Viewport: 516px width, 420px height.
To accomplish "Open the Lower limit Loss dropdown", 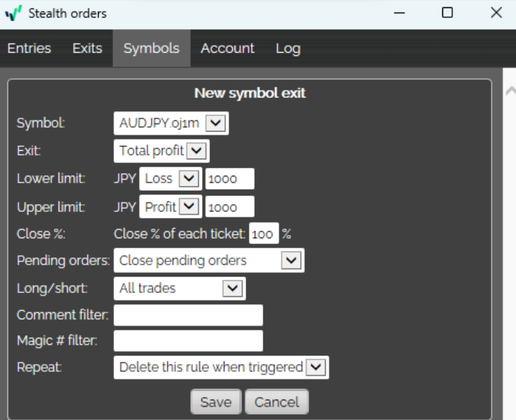I will [170, 179].
